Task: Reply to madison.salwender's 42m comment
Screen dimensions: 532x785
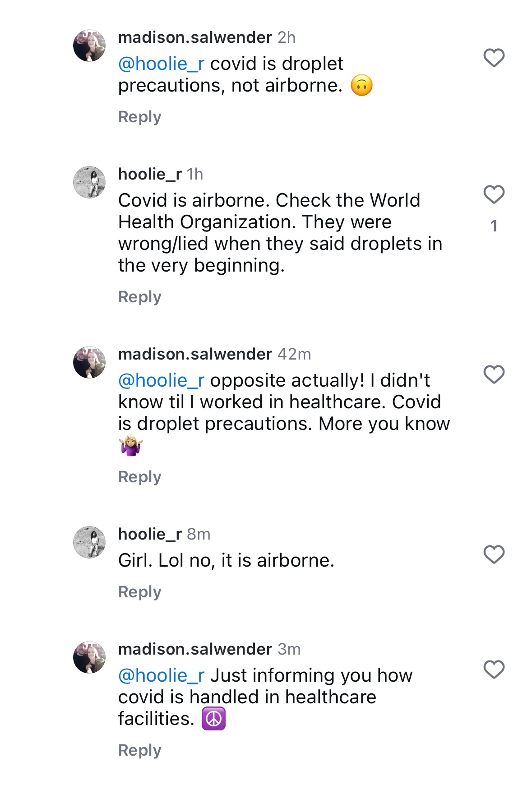Action: (x=139, y=477)
